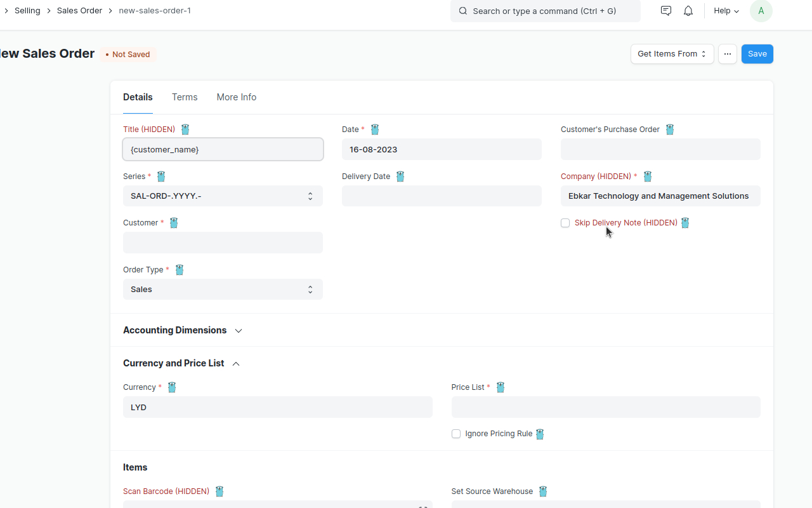
Task: Click the Currency field showing LYD
Action: coord(278,407)
